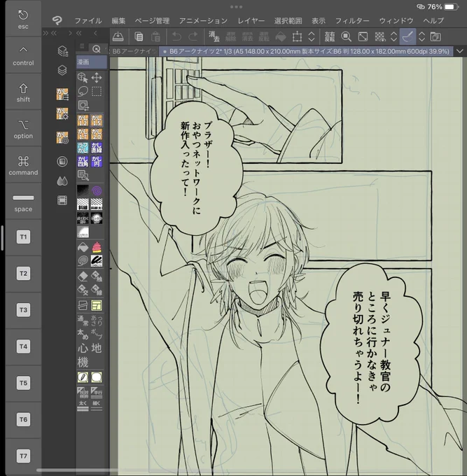
Task: Select the speech balloon tool
Action: (x=97, y=377)
